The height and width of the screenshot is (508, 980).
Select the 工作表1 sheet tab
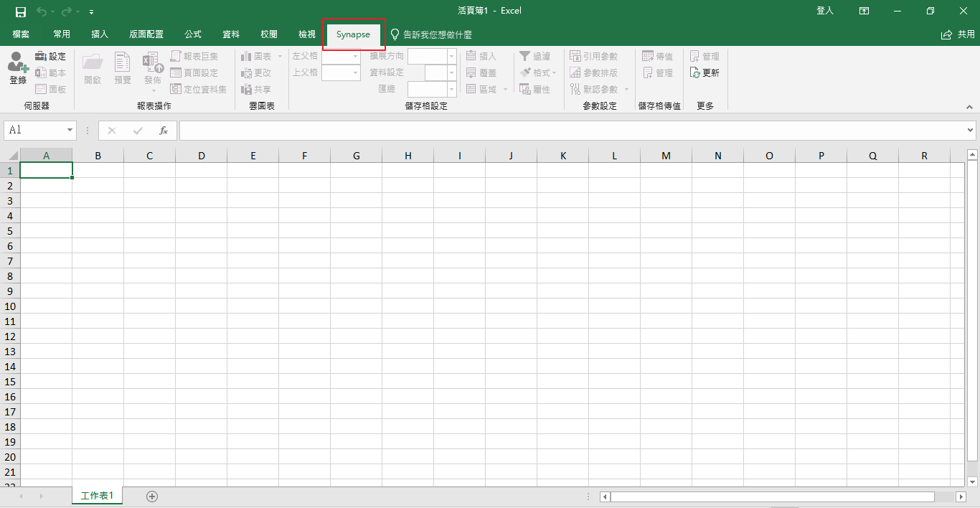coord(97,496)
